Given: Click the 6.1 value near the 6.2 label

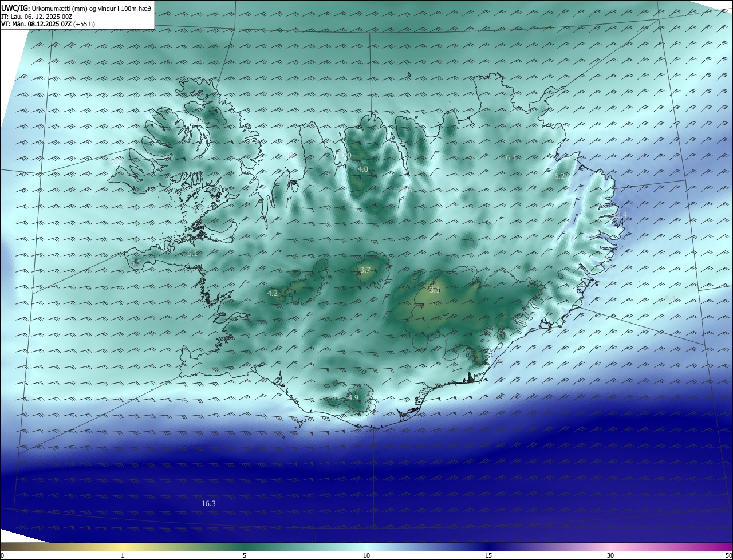Looking at the screenshot, I should (x=511, y=157).
